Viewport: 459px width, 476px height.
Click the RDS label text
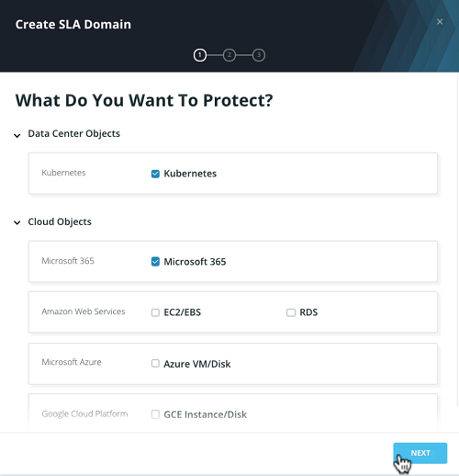click(x=308, y=312)
